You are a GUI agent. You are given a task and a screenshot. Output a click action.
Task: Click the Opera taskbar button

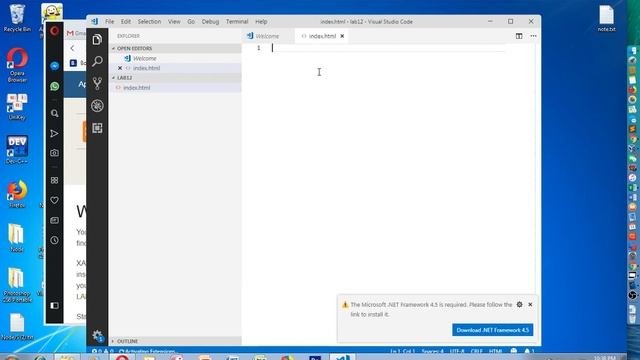[122, 357]
